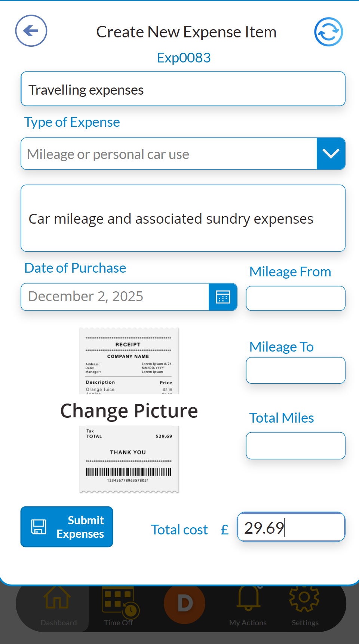Click Change Picture on the receipt

click(x=129, y=411)
